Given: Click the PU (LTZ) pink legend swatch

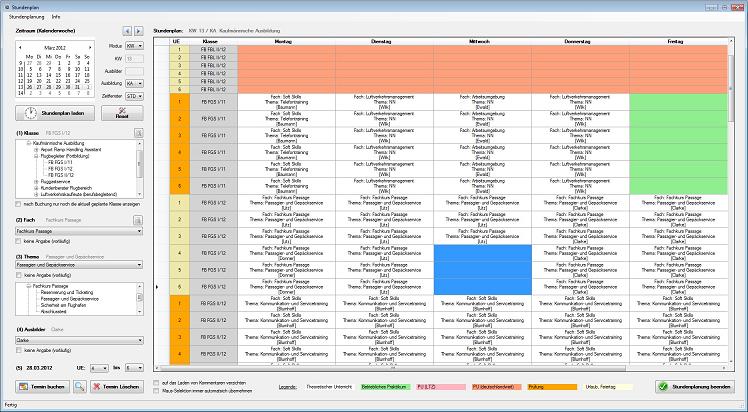Looking at the screenshot, I should pyautogui.click(x=441, y=387).
